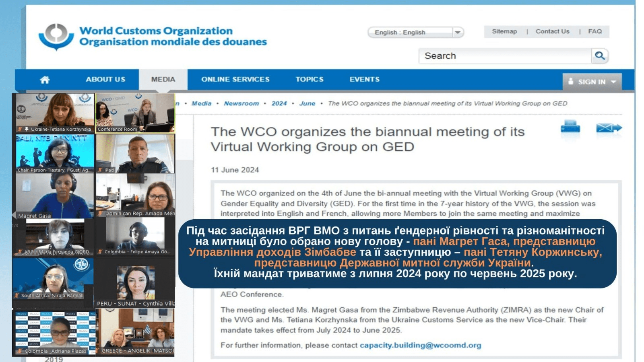Select the Magret Gasa video tile
The image size is (644, 362).
pyautogui.click(x=55, y=196)
